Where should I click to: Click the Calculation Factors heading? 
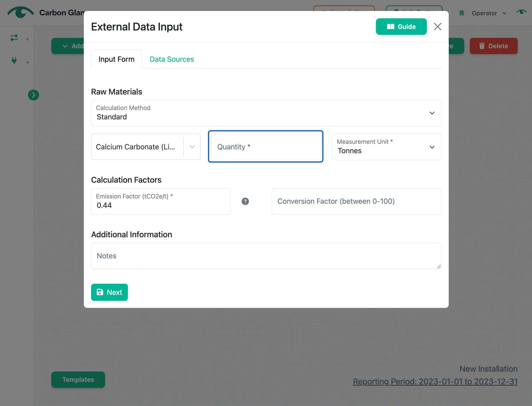(x=126, y=180)
